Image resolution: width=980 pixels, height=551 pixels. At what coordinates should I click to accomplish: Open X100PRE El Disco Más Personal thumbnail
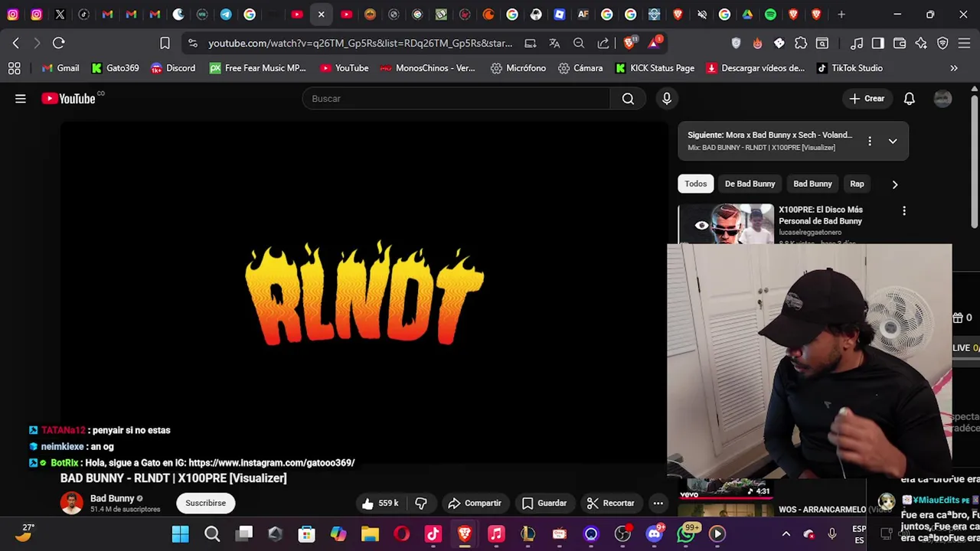[726, 224]
